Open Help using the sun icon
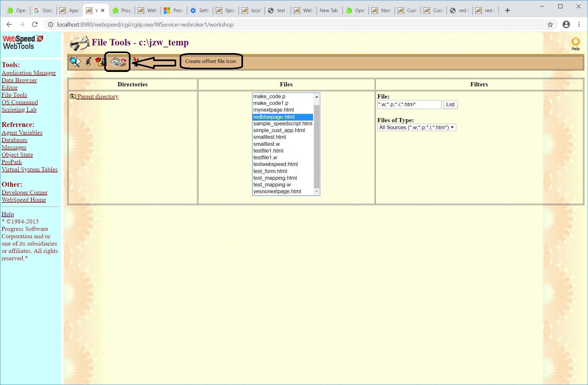This screenshot has height=385, width=588. pyautogui.click(x=575, y=42)
